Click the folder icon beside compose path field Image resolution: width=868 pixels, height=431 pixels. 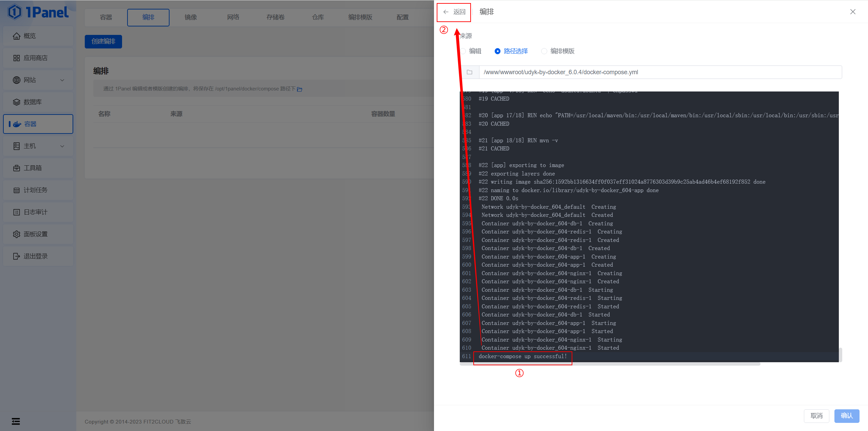(470, 72)
